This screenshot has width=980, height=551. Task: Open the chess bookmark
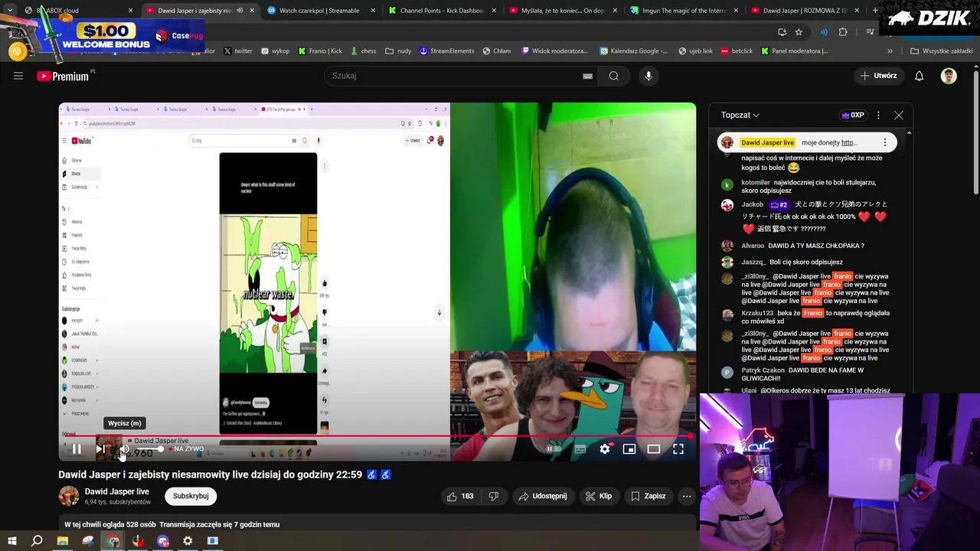click(x=363, y=51)
